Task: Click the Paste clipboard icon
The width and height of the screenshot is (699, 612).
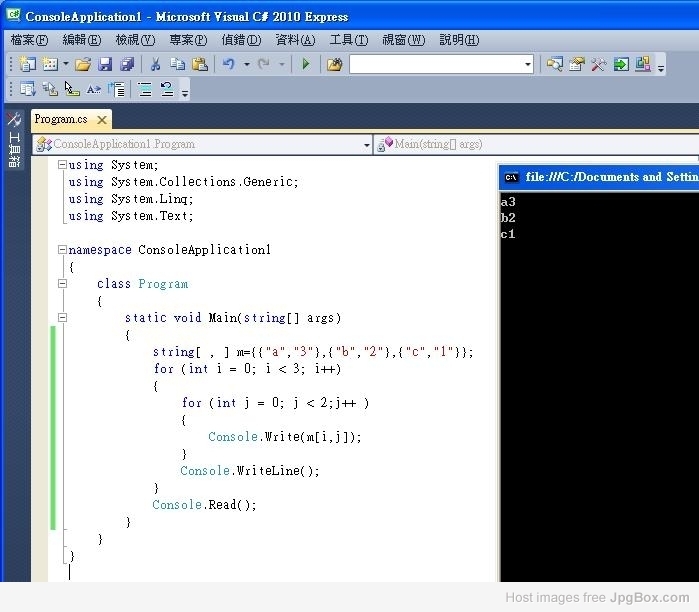Action: [200, 64]
